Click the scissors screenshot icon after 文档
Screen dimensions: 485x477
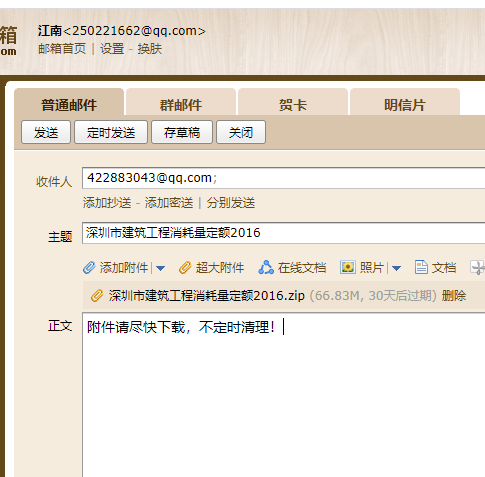point(478,268)
